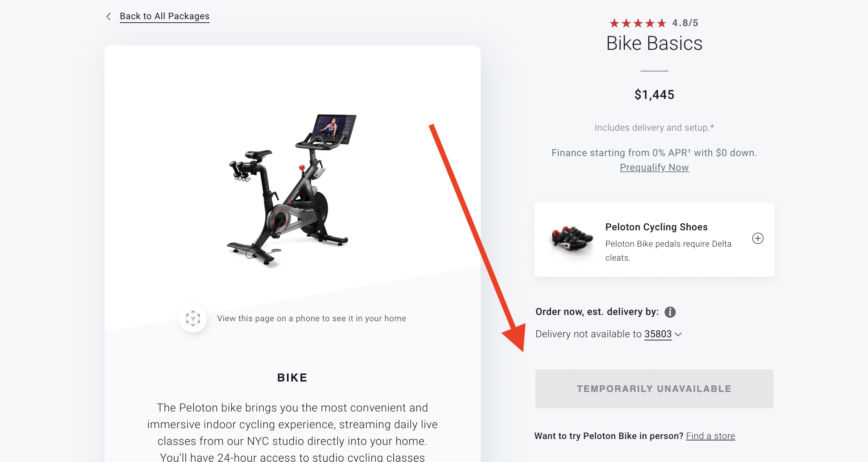Add Peloton Cycling Shoes with plus icon
Image resolution: width=868 pixels, height=462 pixels.
click(758, 238)
